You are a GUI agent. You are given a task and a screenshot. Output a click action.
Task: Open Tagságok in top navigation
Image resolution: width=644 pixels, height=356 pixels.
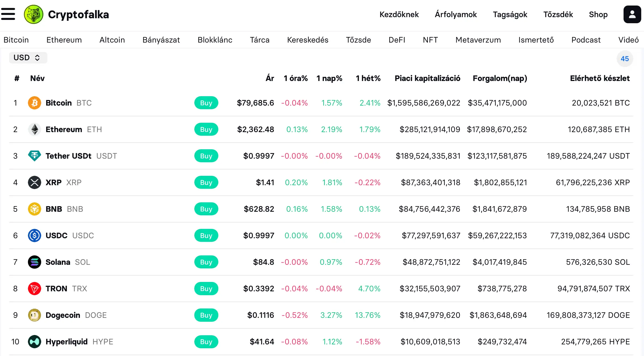[x=510, y=14]
